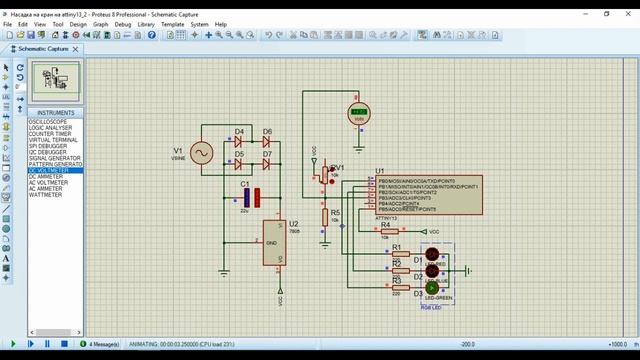The width and height of the screenshot is (640, 360).
Task: Select LOGIC ANALYSER in the instruments list
Action: 56,128
